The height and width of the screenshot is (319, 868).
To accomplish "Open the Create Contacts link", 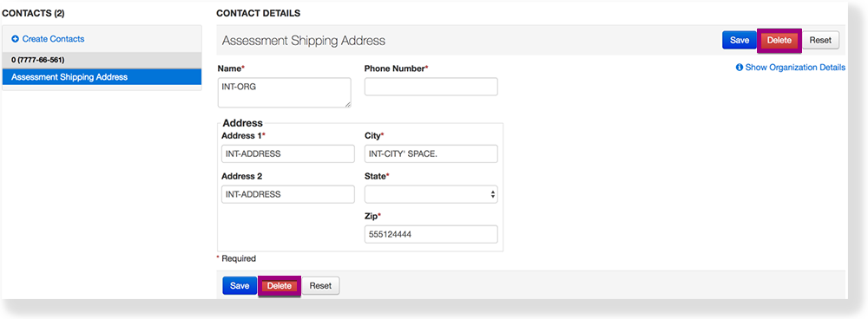I will point(53,39).
